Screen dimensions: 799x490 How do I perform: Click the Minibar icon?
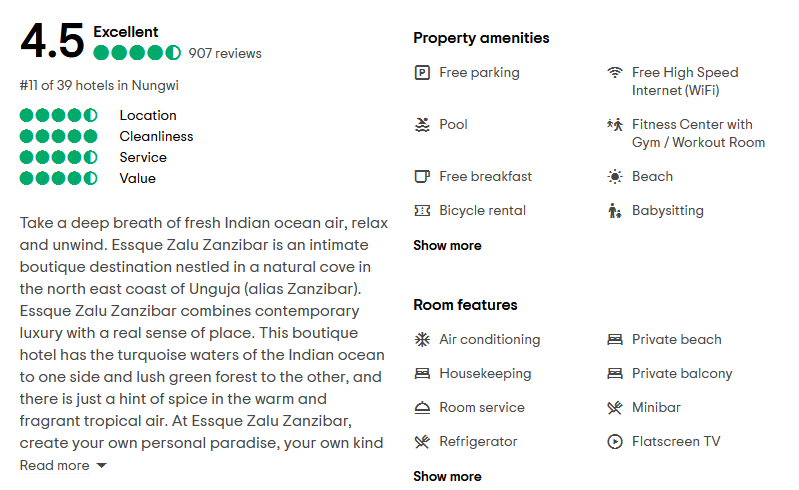(x=615, y=408)
